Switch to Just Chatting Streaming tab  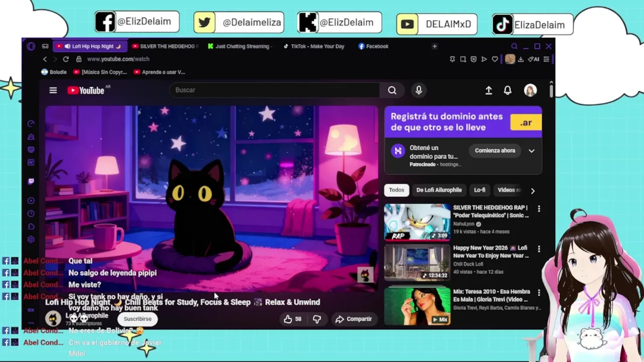point(240,46)
